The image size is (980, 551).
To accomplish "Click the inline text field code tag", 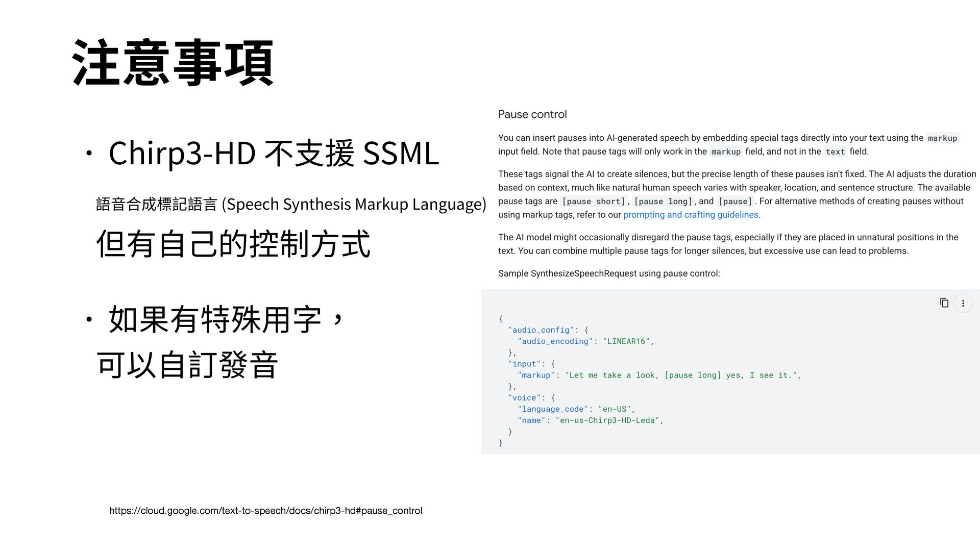I will pos(835,152).
